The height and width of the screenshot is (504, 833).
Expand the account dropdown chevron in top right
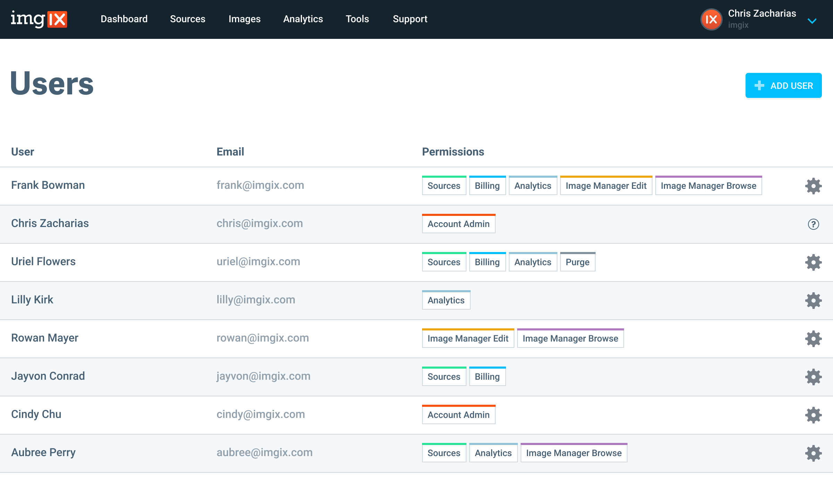pos(812,21)
